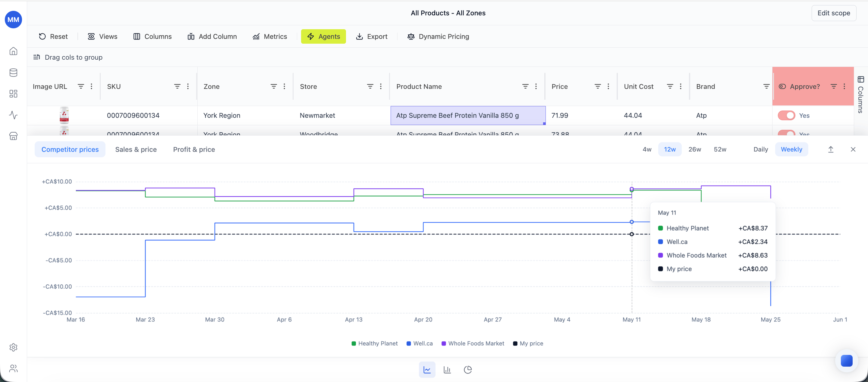
Task: Open filter for Price column
Action: point(597,86)
